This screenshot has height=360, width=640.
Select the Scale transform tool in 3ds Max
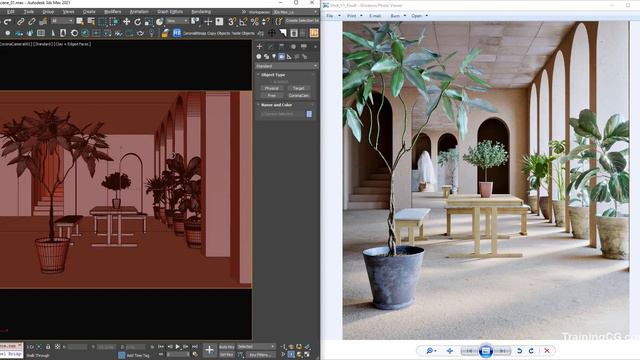[x=149, y=22]
